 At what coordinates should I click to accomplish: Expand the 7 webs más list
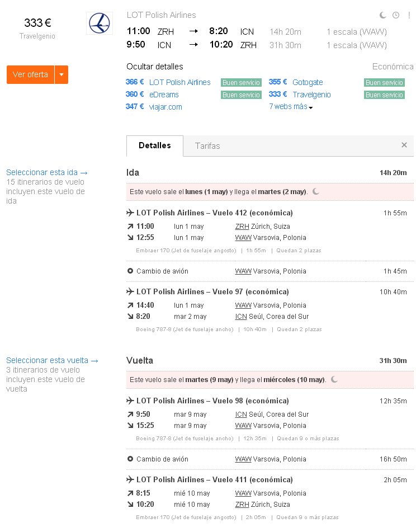click(291, 106)
